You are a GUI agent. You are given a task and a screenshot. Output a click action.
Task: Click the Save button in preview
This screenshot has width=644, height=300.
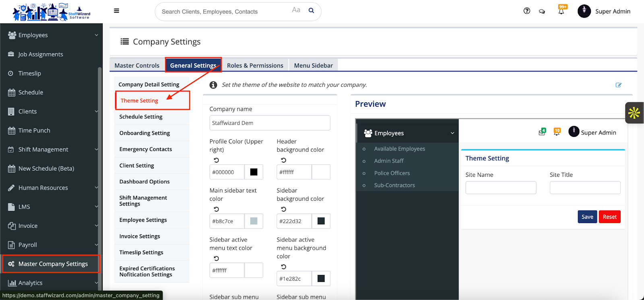click(587, 217)
